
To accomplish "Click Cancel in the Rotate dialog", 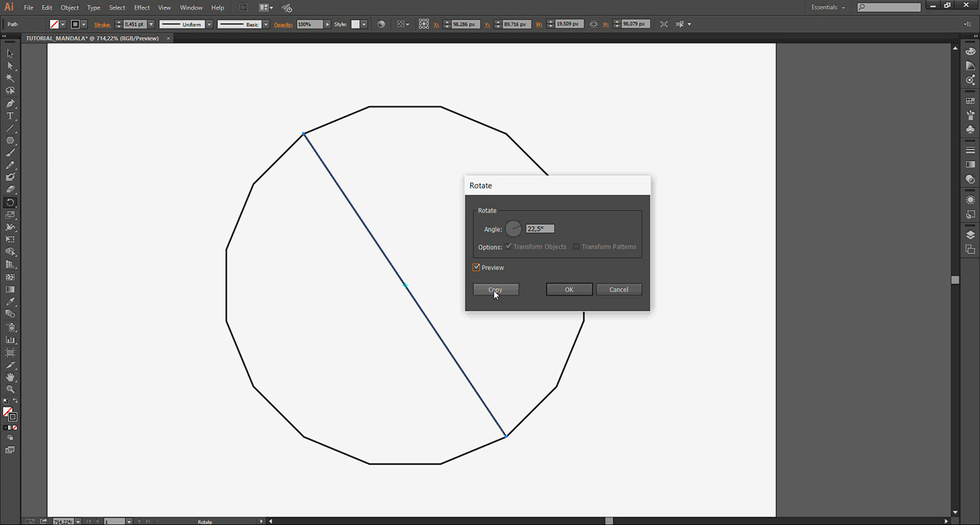I will click(x=619, y=289).
